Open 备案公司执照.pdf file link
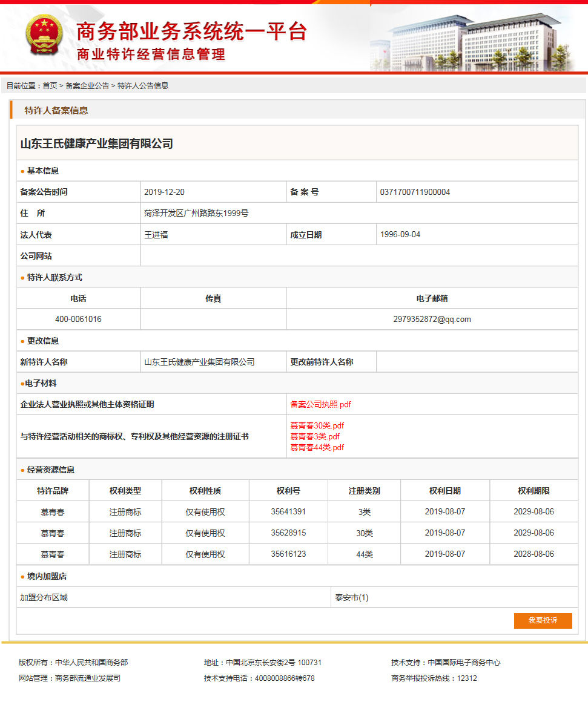Image resolution: width=588 pixels, height=728 pixels. click(x=320, y=404)
